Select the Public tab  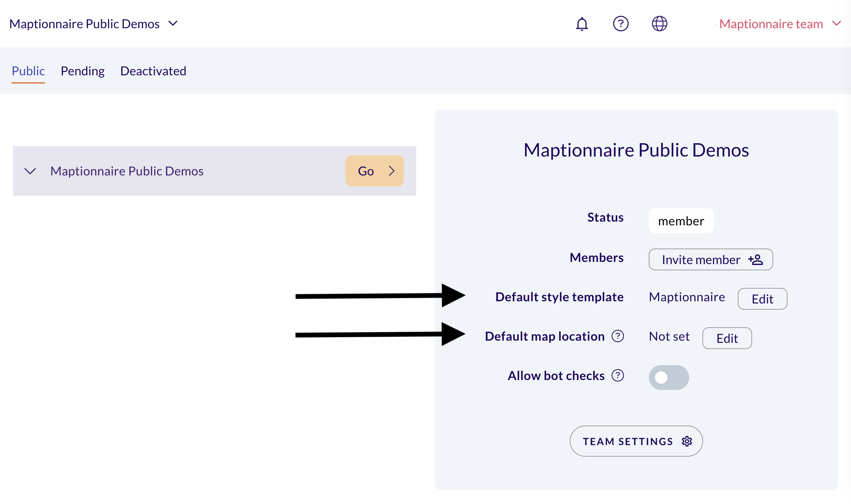coord(28,71)
